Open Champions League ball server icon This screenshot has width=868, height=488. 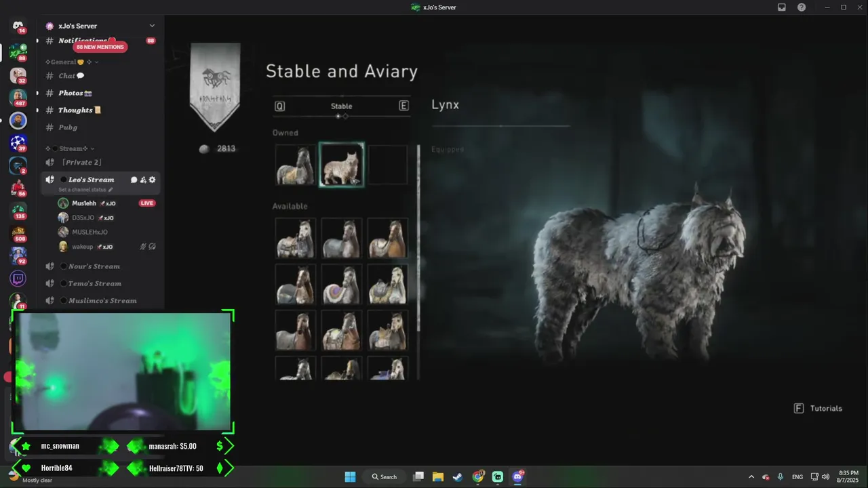(18, 143)
